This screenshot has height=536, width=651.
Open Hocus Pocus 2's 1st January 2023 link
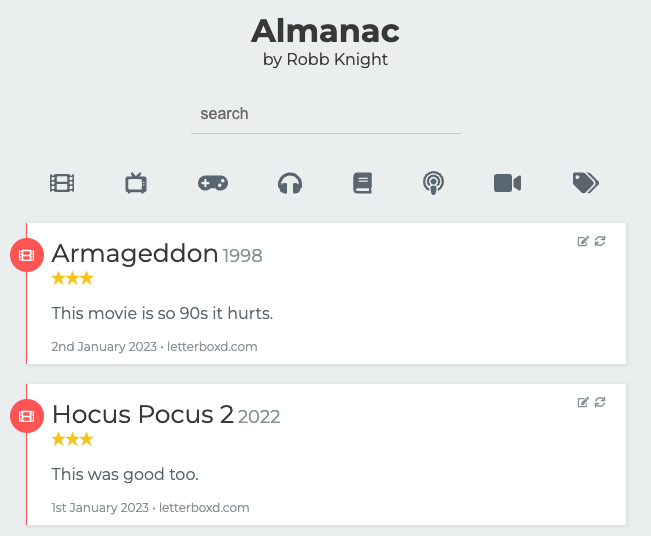98,508
